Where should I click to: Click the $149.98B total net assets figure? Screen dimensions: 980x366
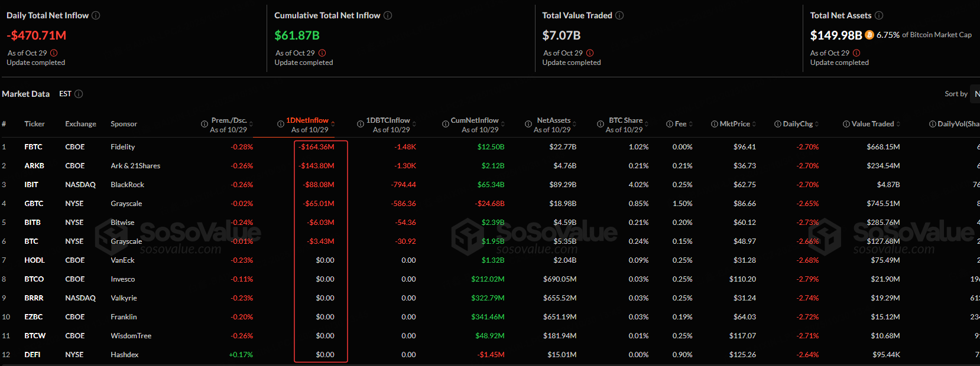tap(836, 35)
